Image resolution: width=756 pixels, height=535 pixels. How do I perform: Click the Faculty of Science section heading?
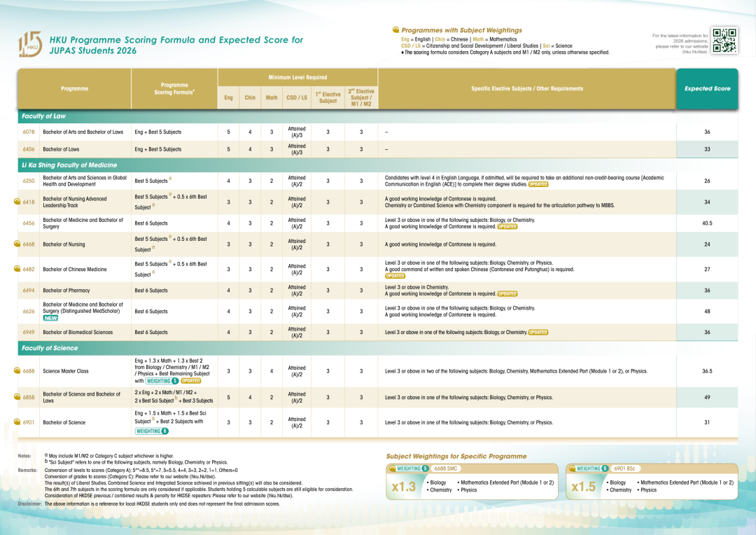[49, 348]
